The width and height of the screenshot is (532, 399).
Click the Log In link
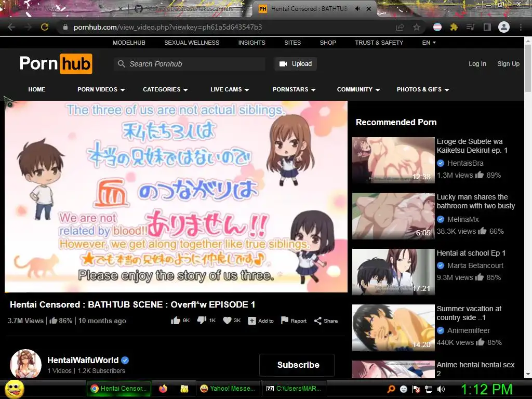tap(477, 64)
